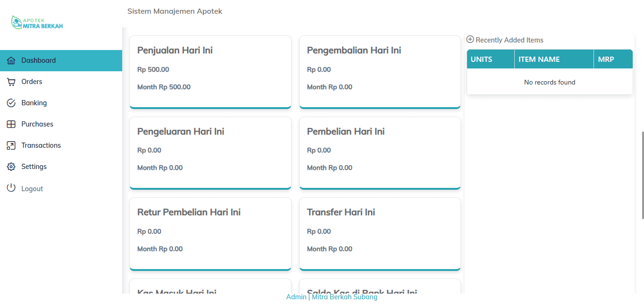The width and height of the screenshot is (644, 304).
Task: Click the Dashboard home icon
Action: (x=11, y=60)
